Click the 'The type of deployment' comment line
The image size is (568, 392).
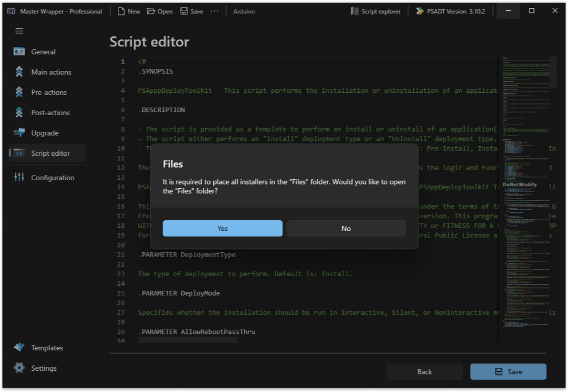(x=245, y=274)
